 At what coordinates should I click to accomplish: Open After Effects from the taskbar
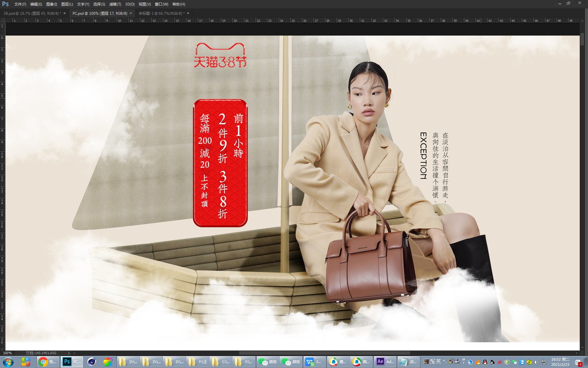point(385,362)
